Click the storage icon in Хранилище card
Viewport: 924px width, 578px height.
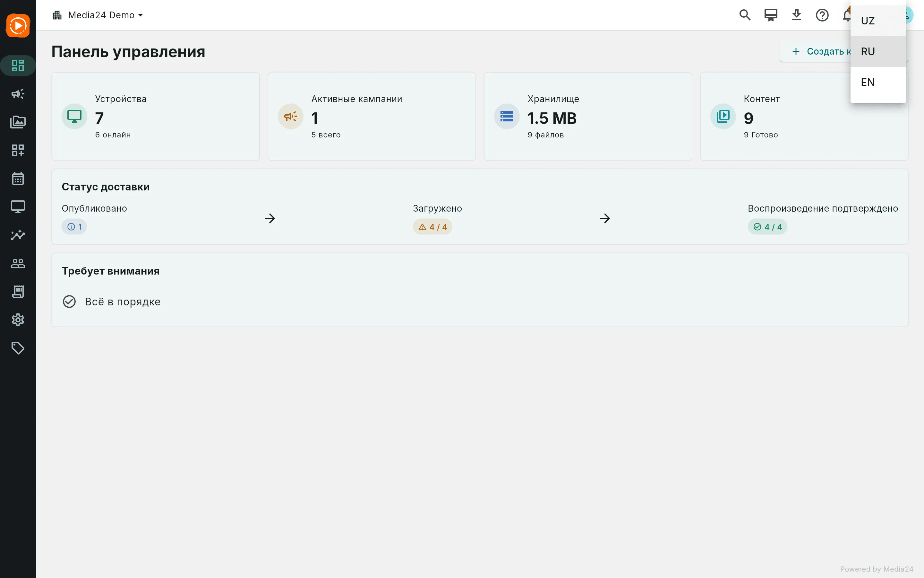[507, 116]
